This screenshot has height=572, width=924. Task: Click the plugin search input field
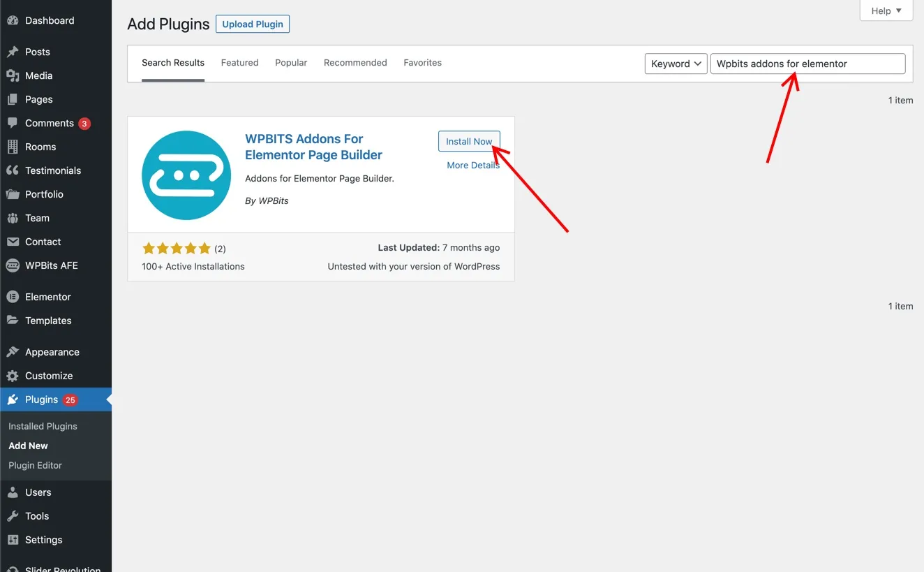(807, 64)
